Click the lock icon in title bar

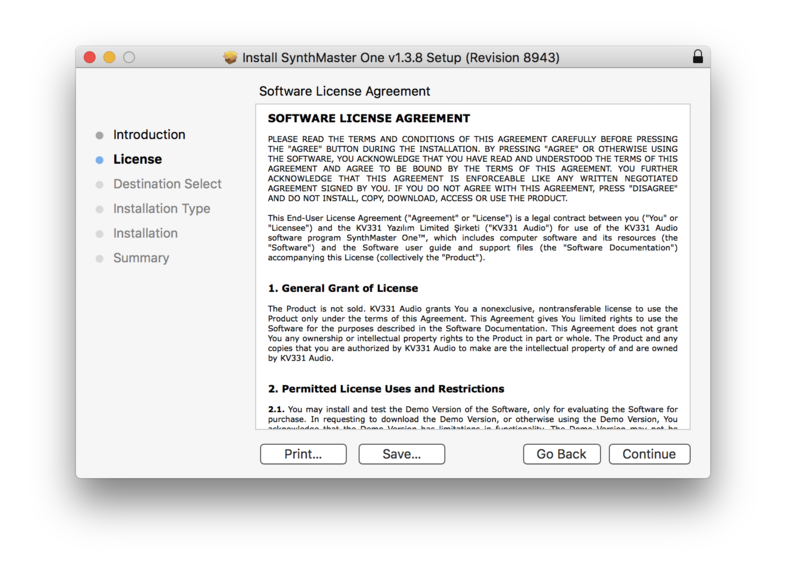pyautogui.click(x=697, y=57)
